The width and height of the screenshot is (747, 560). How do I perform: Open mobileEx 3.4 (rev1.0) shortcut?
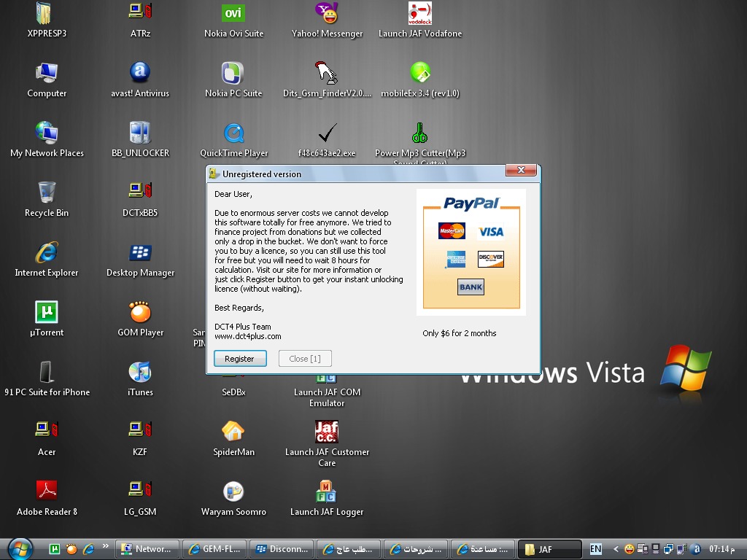pyautogui.click(x=419, y=72)
